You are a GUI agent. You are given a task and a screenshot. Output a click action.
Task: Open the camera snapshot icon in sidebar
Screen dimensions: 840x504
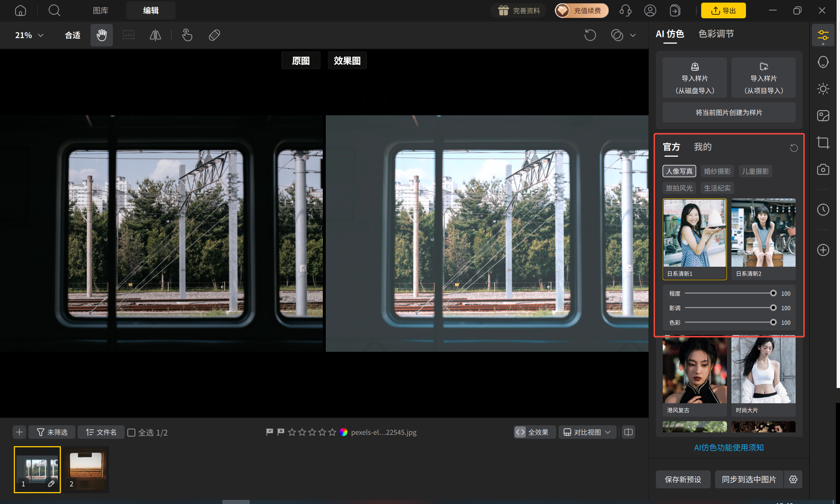point(823,169)
